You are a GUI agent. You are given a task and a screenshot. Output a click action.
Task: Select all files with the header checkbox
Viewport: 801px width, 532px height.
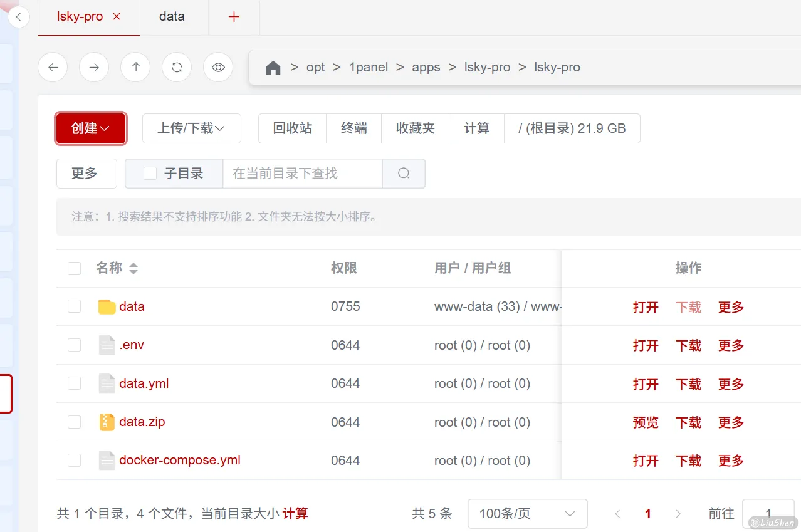[x=74, y=268]
